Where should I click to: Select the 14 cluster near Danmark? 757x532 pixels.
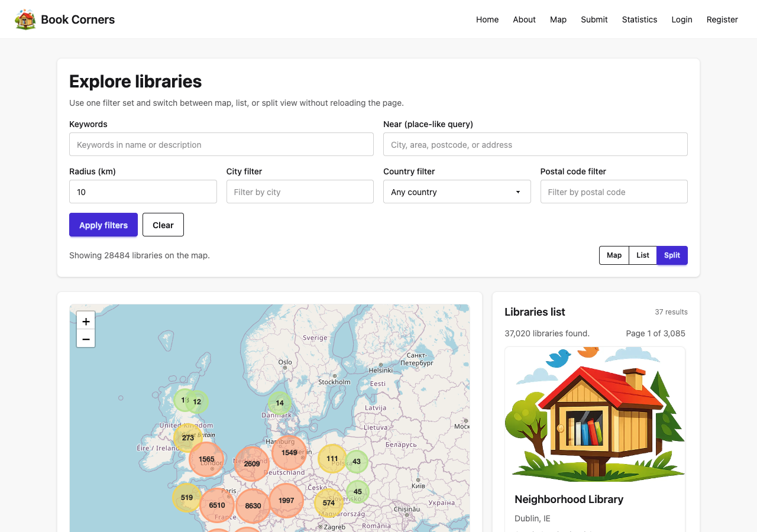(x=280, y=403)
